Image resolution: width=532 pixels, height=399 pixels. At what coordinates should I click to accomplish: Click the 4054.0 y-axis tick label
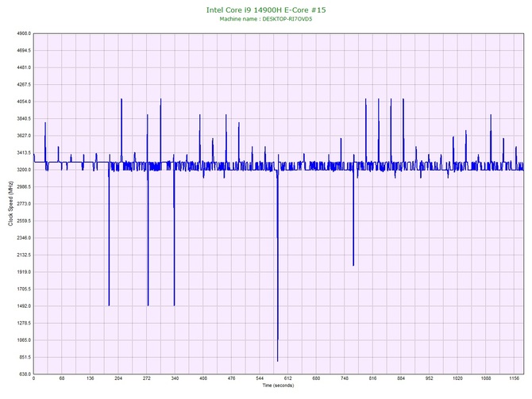click(24, 102)
